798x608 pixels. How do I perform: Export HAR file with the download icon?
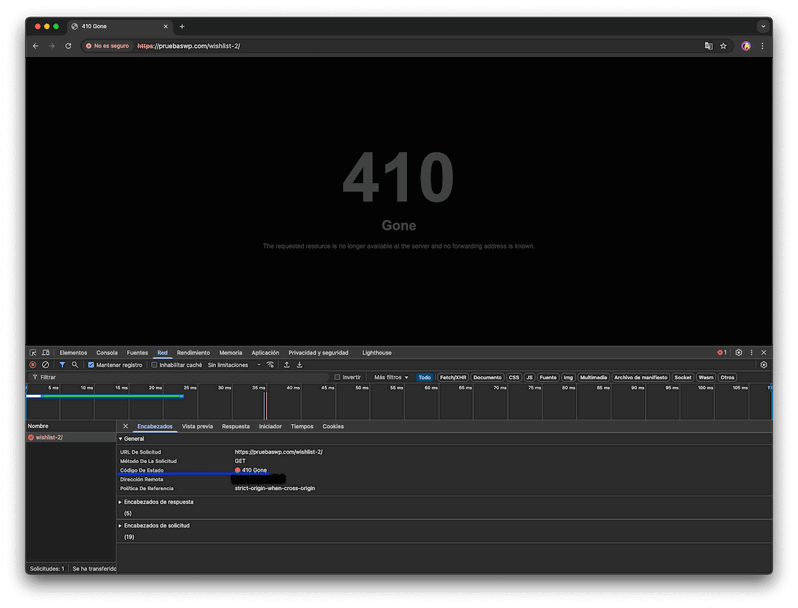click(299, 365)
